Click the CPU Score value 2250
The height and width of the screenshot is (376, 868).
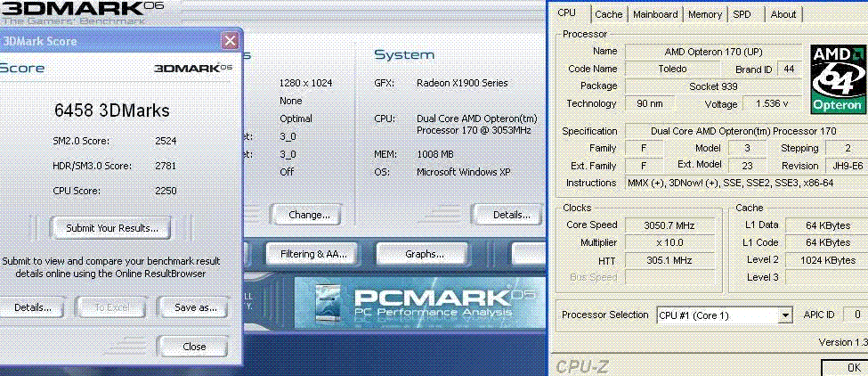pos(166,191)
